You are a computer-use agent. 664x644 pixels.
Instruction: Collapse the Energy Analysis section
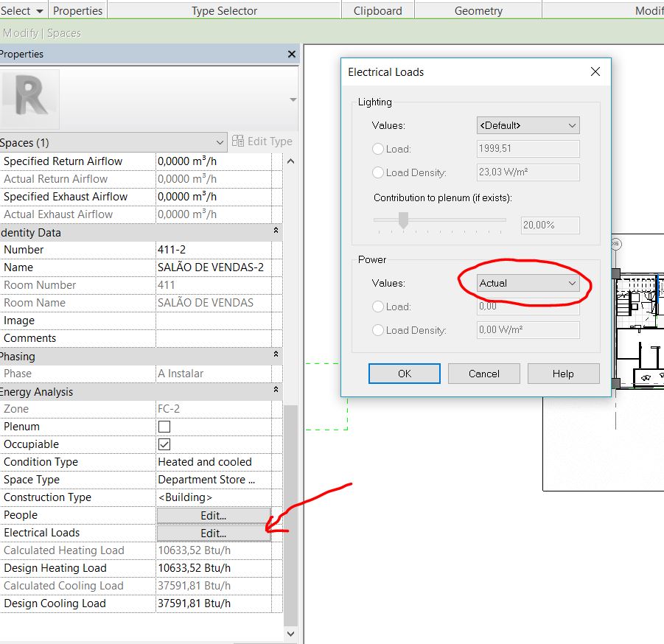coord(276,391)
